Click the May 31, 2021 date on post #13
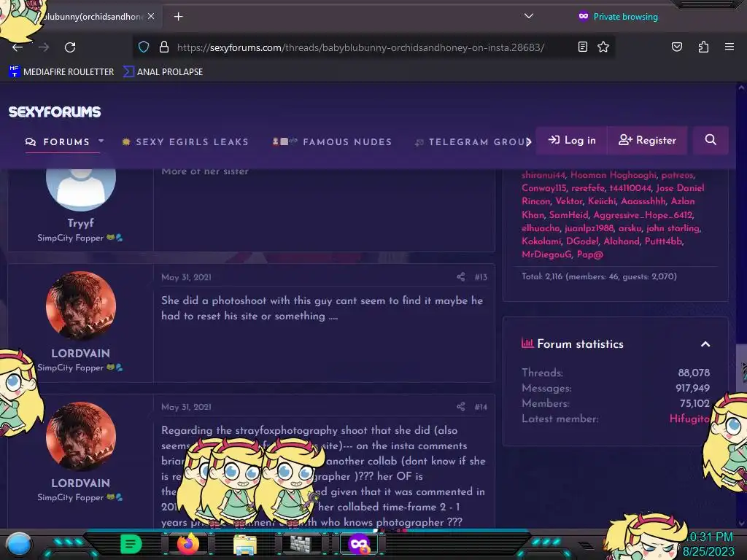The width and height of the screenshot is (747, 560). pyautogui.click(x=186, y=277)
